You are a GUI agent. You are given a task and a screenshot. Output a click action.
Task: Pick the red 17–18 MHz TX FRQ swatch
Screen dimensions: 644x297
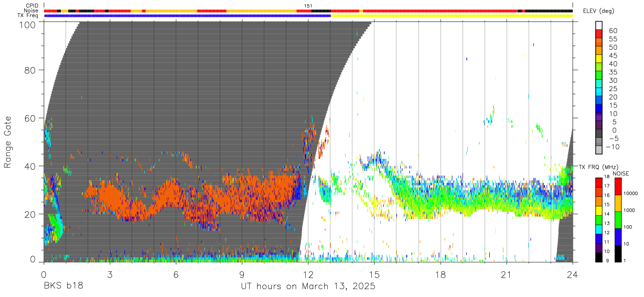click(x=598, y=182)
